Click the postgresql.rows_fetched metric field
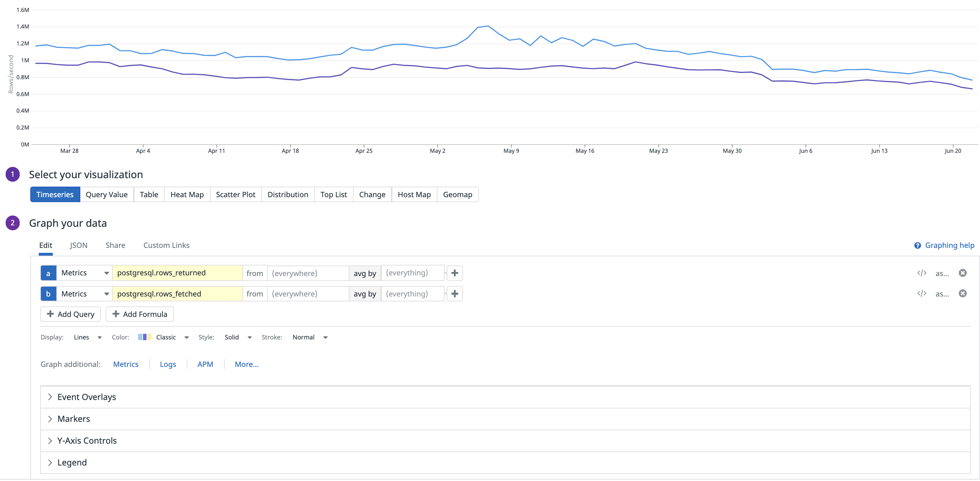980x481 pixels. coord(177,294)
